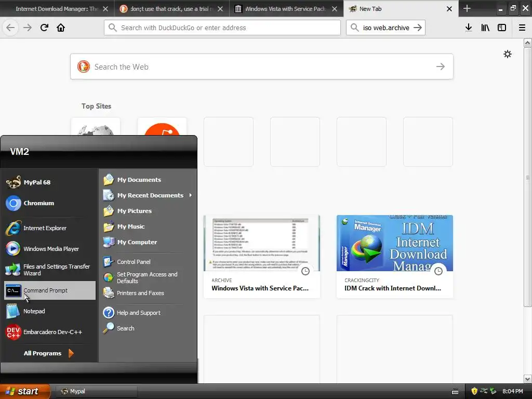Open the browser hamburger menu
Viewport: 532px width, 399px height.
pos(522,28)
